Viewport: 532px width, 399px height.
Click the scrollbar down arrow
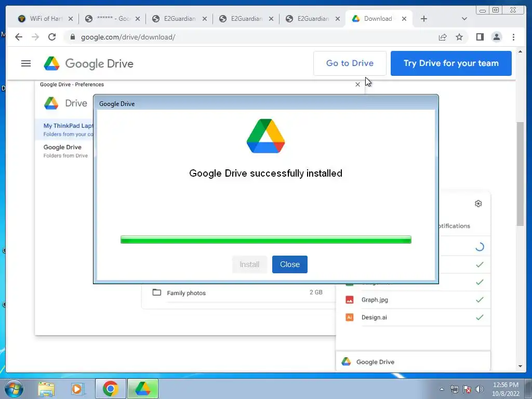[520, 366]
